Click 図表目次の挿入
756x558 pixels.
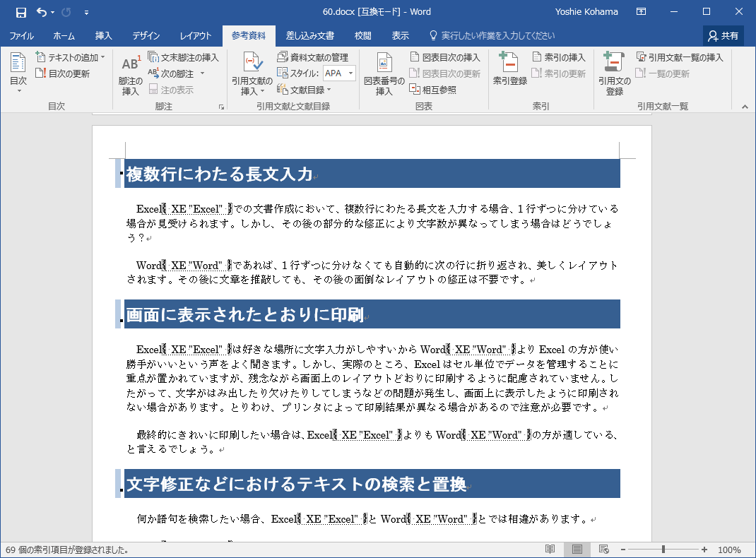tap(445, 57)
